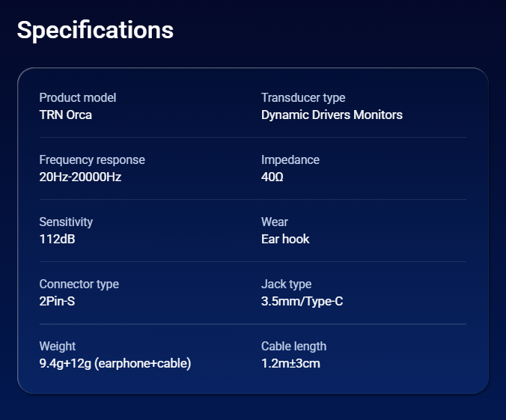
Task: Click the Impedance label
Action: point(290,159)
